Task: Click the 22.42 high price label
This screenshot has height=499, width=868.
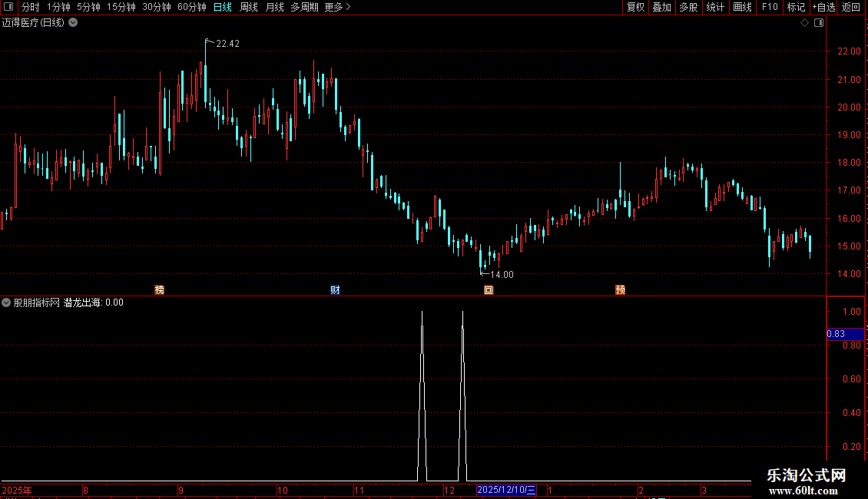Action: (x=227, y=44)
